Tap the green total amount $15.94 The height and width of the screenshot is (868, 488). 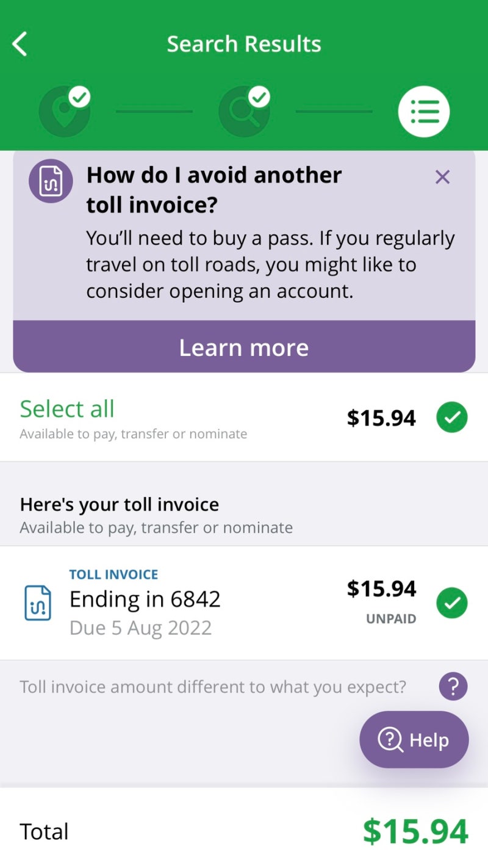(x=415, y=831)
